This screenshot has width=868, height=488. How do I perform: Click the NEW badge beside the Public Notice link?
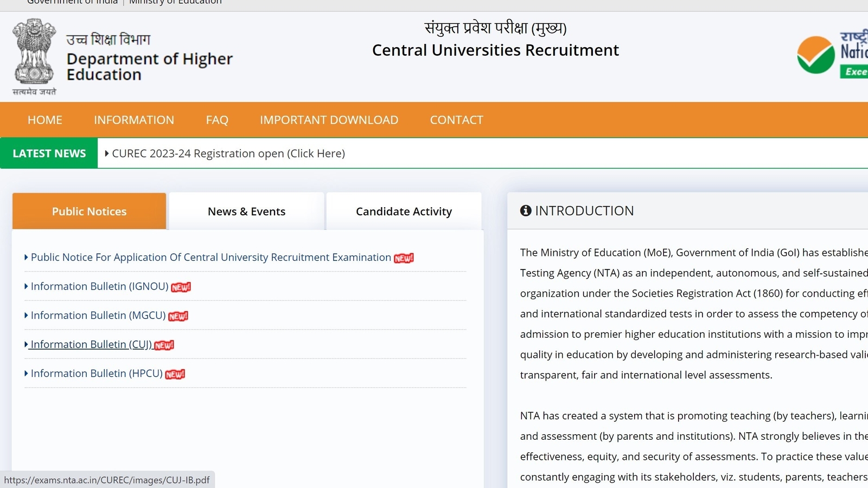(x=404, y=258)
